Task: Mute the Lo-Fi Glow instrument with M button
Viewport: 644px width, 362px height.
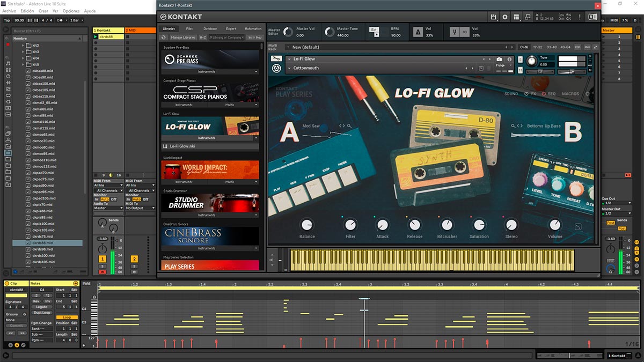Action: [x=519, y=70]
